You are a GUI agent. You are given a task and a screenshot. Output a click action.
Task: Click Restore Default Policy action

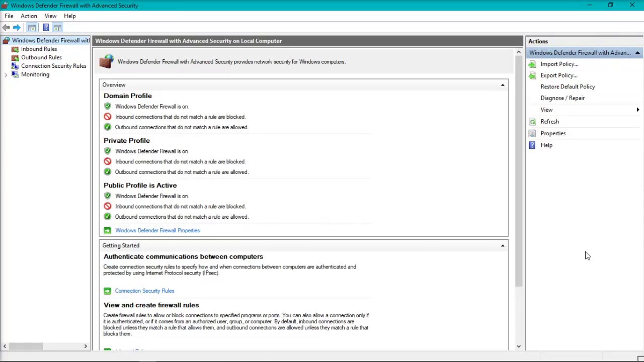tap(568, 86)
